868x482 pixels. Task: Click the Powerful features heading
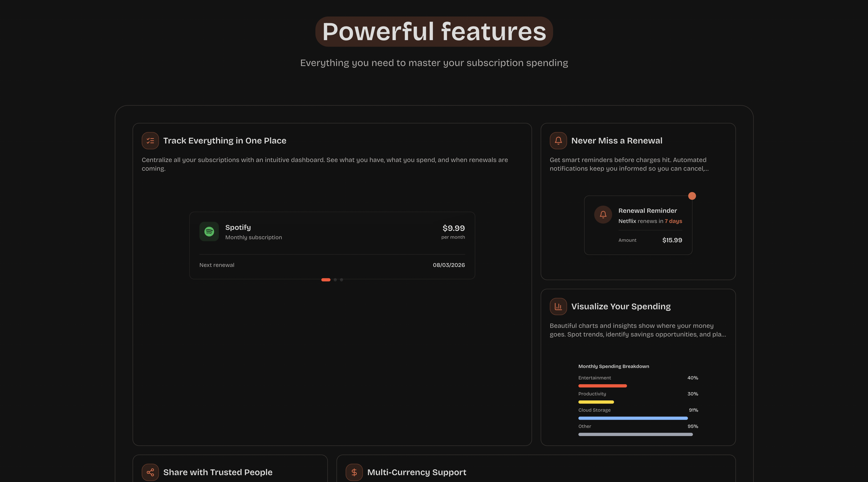click(x=434, y=32)
